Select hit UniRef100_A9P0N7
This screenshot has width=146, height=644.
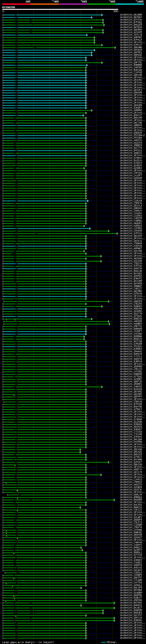click(x=131, y=37)
